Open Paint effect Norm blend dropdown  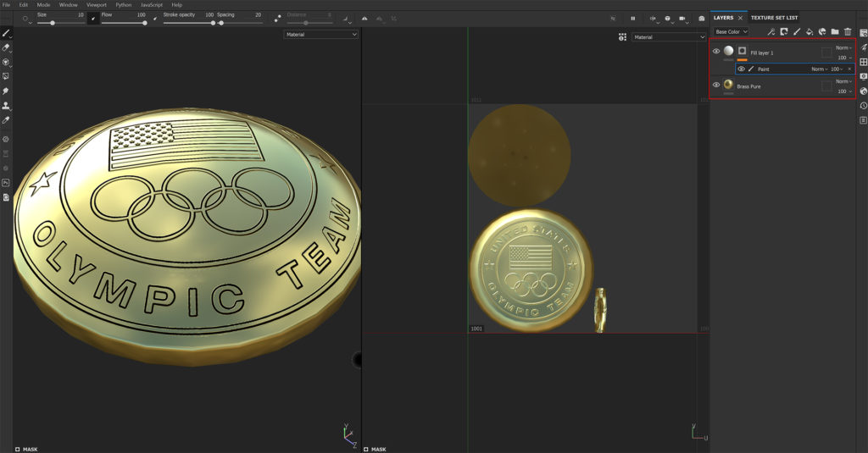coord(820,69)
